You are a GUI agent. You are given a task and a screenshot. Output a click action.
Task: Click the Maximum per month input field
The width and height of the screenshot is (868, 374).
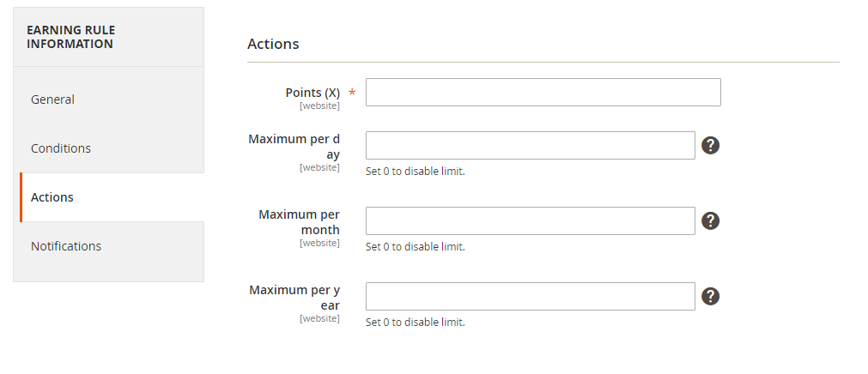point(531,220)
